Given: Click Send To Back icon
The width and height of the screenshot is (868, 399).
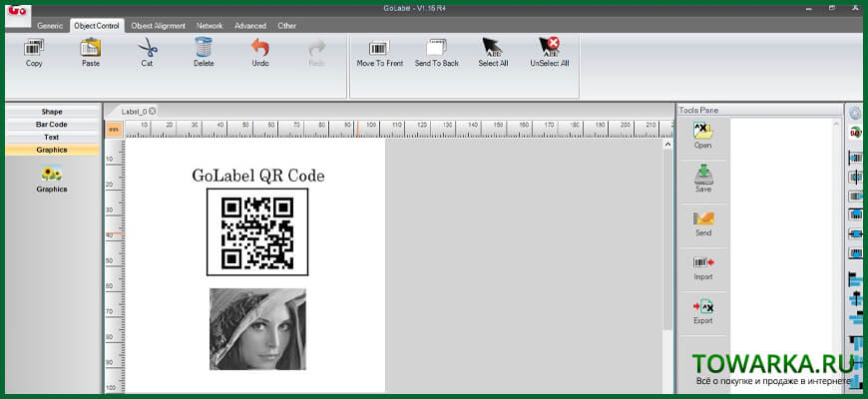Looking at the screenshot, I should tap(437, 47).
